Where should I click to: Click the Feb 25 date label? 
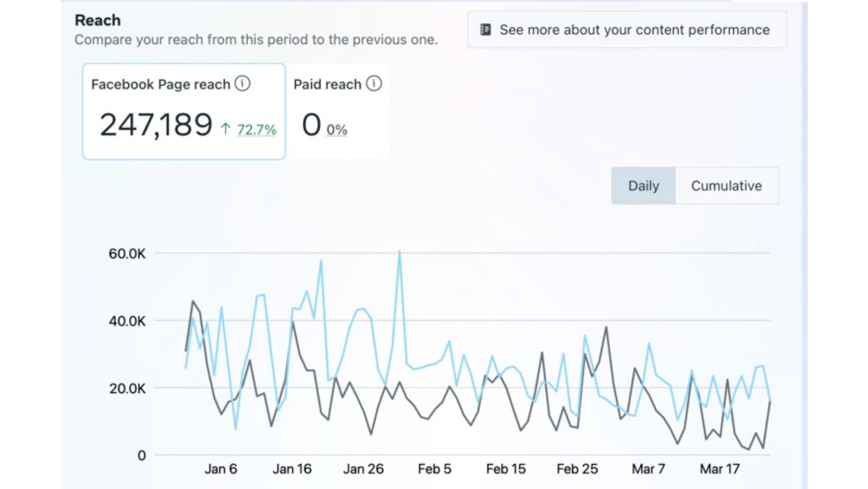pyautogui.click(x=577, y=469)
